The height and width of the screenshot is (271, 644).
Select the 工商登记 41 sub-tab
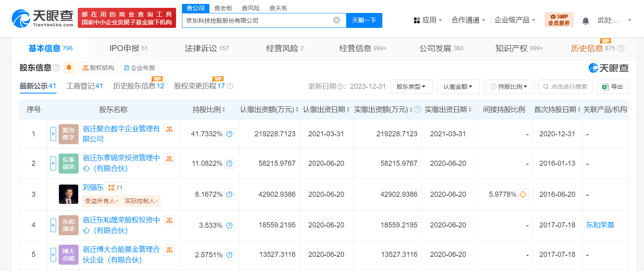point(84,86)
